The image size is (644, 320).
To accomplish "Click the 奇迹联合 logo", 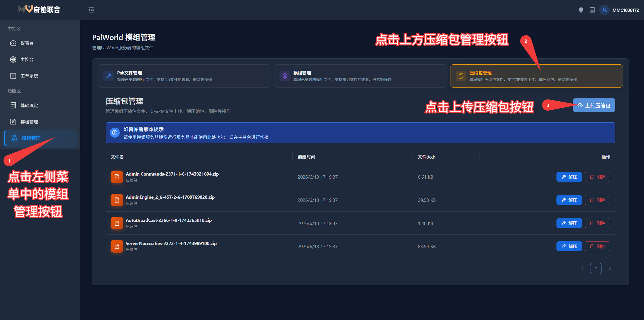I will 39,10.
